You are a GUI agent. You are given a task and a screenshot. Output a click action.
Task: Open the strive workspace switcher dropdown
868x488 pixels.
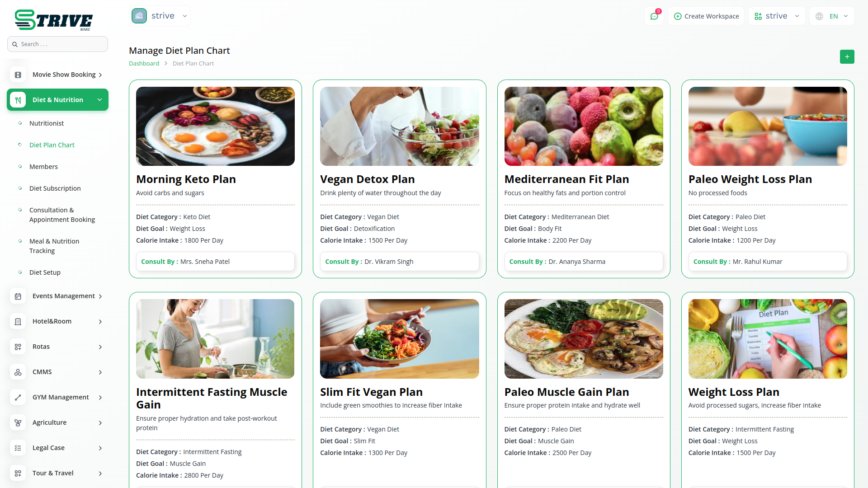pyautogui.click(x=776, y=16)
